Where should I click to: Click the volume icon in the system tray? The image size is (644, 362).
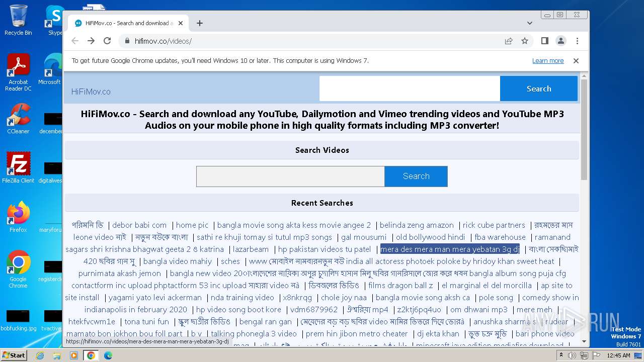tap(572, 355)
